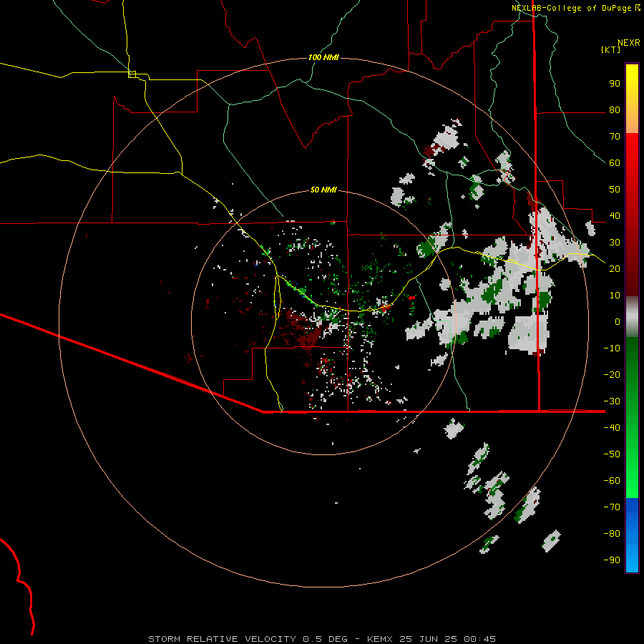Click the -10 value on velocity scale
The height and width of the screenshot is (644, 644).
point(612,348)
